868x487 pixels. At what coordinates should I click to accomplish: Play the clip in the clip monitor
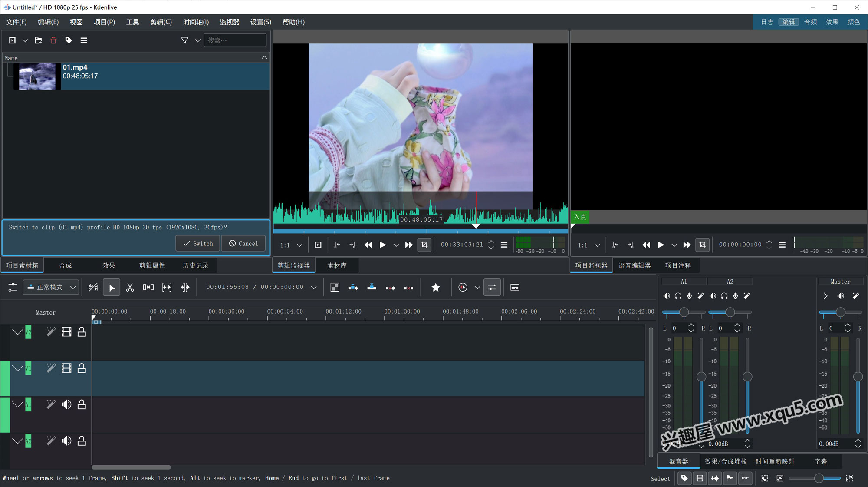(383, 245)
